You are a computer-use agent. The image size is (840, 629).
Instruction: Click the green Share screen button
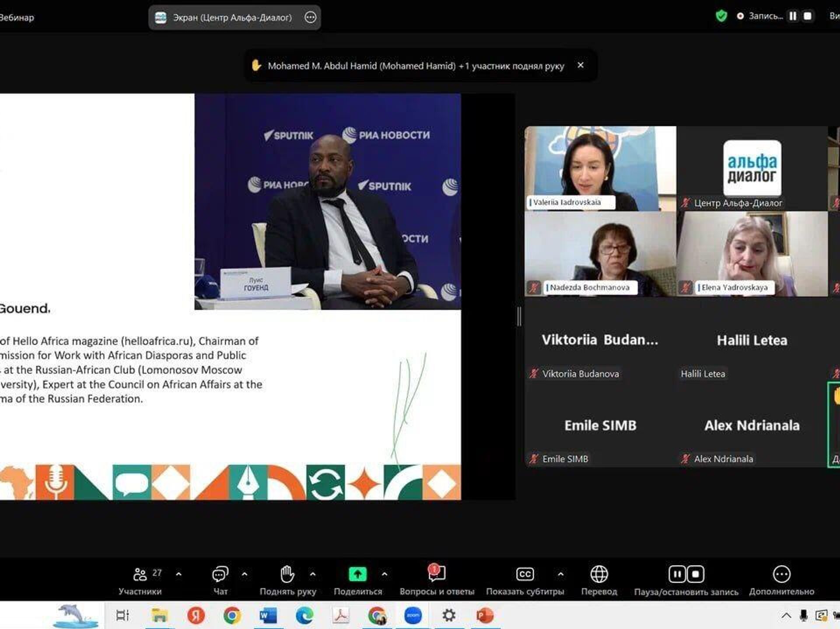point(357,574)
